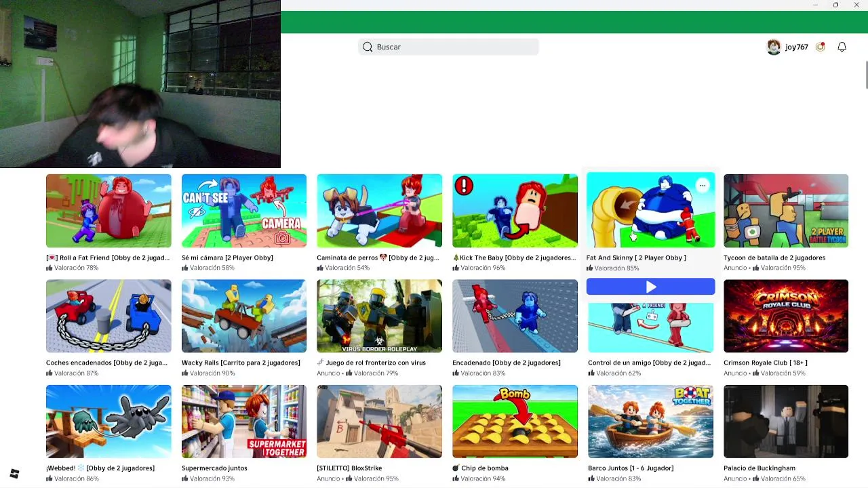Click Anuncio Valoración 59% under Crimson Royale Club
Image resolution: width=868 pixels, height=488 pixels.
point(764,373)
